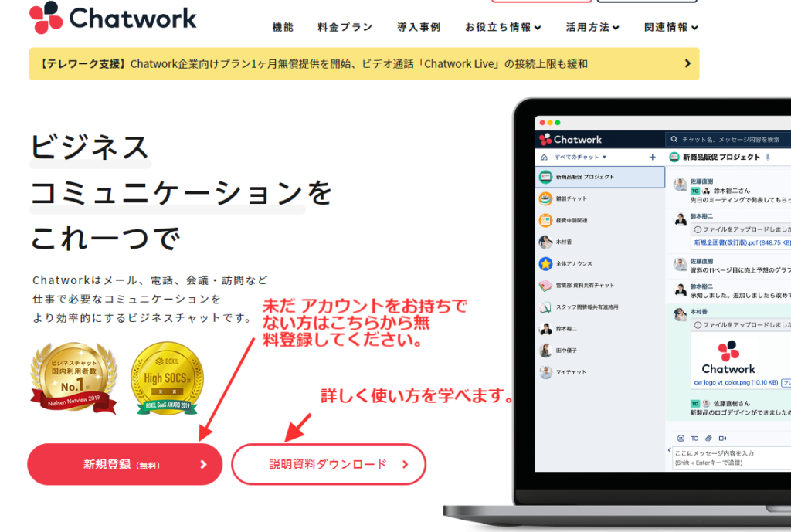Click the ここにメッセージ内容を入力 message field
This screenshot has height=532, width=791.
pos(732,458)
